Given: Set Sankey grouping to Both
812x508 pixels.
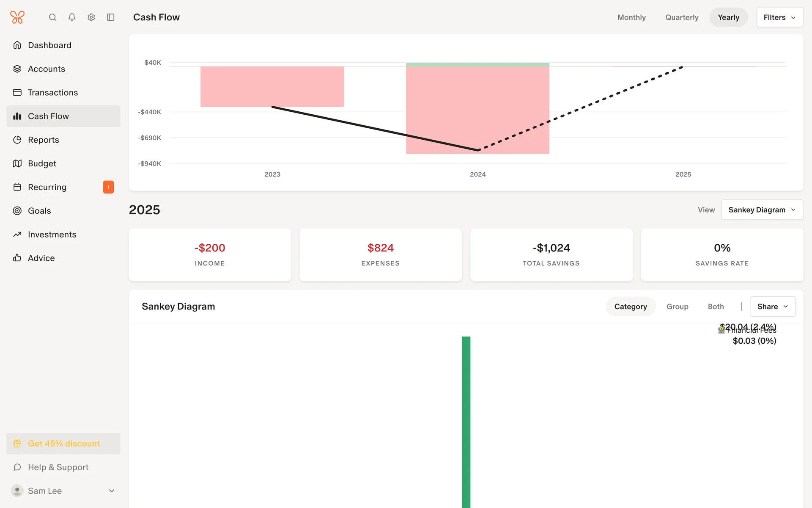Looking at the screenshot, I should [x=716, y=306].
